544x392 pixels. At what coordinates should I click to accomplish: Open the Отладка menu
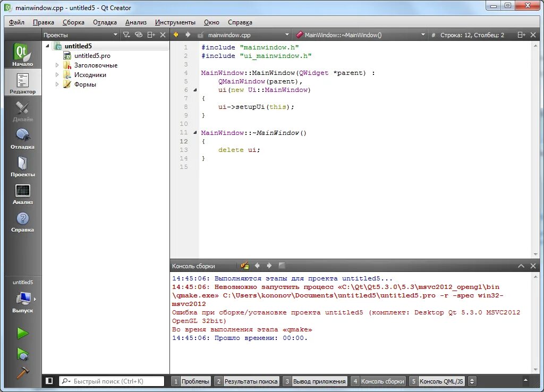pos(105,22)
